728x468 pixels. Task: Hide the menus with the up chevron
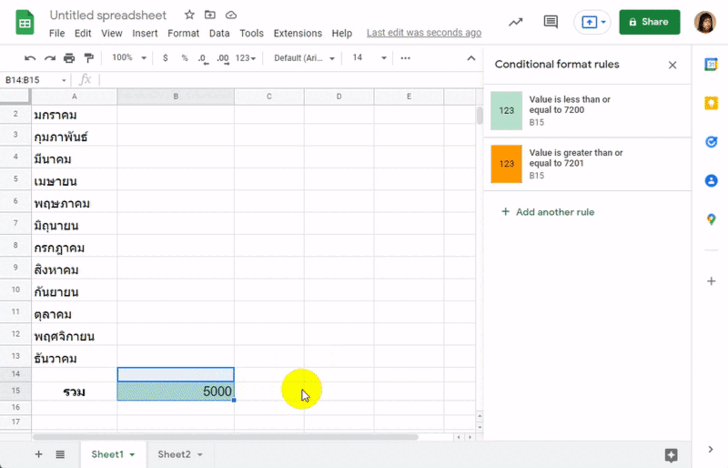click(x=471, y=58)
